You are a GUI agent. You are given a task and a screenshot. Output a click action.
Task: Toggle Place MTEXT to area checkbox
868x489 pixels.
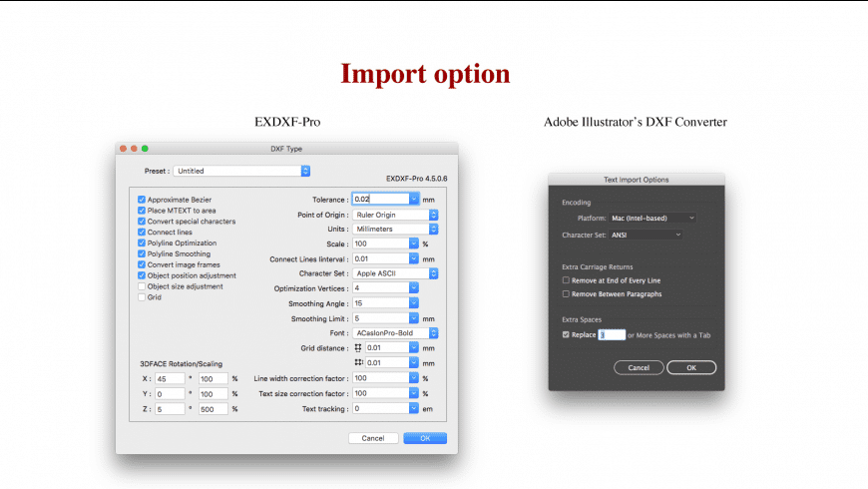coord(142,211)
